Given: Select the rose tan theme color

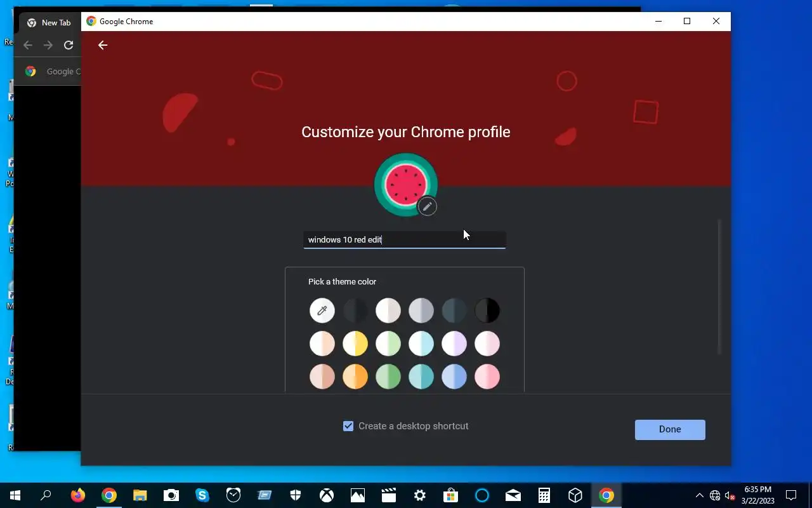Looking at the screenshot, I should [x=322, y=377].
